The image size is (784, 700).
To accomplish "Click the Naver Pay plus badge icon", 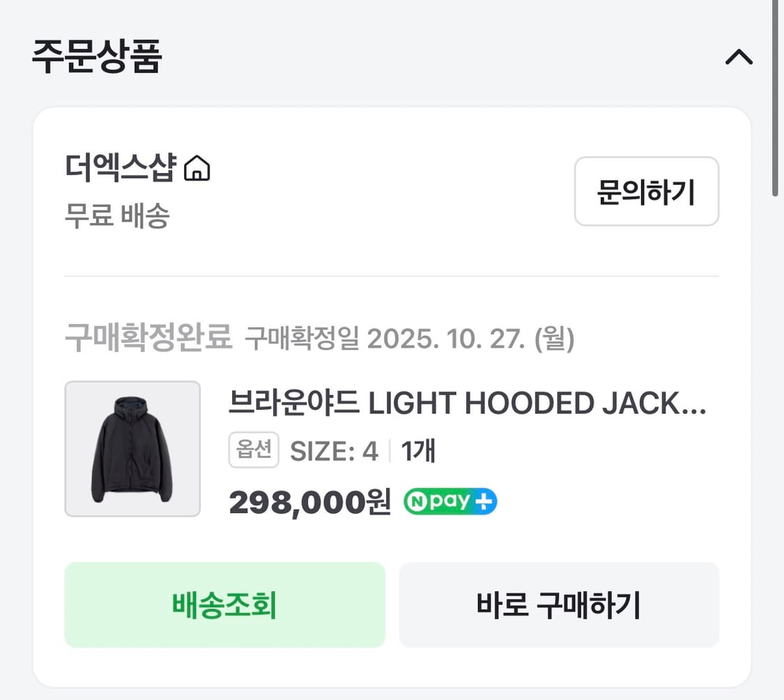I will 449,501.
